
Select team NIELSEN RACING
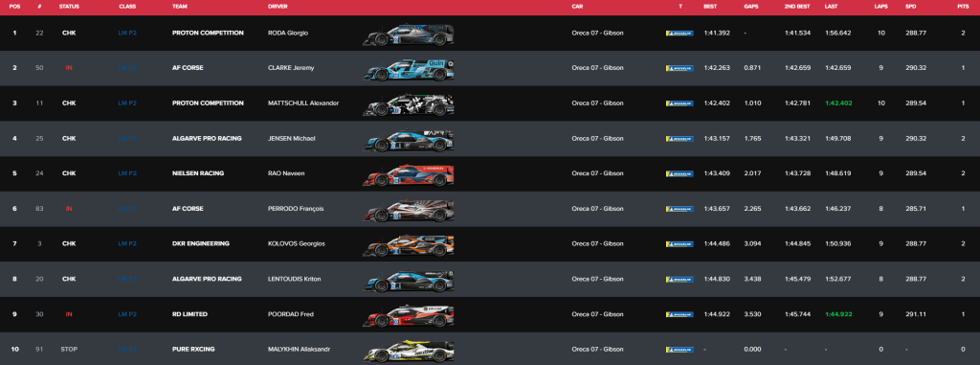[197, 173]
